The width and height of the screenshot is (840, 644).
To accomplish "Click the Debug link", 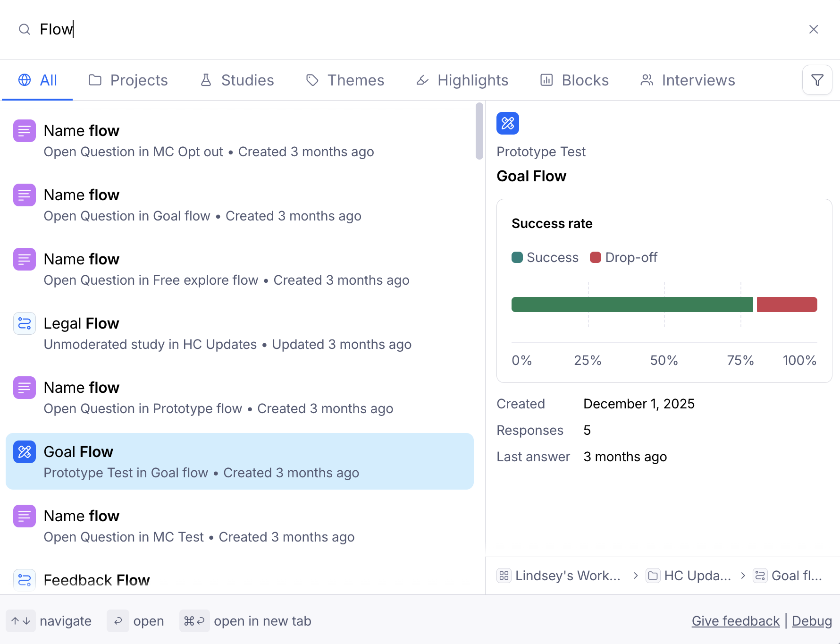I will click(812, 621).
